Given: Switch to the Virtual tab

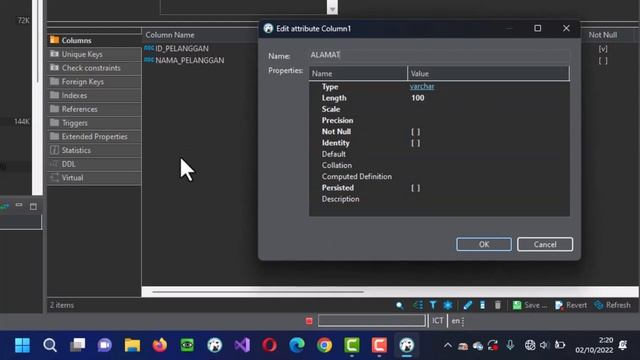Looking at the screenshot, I should (94, 178).
